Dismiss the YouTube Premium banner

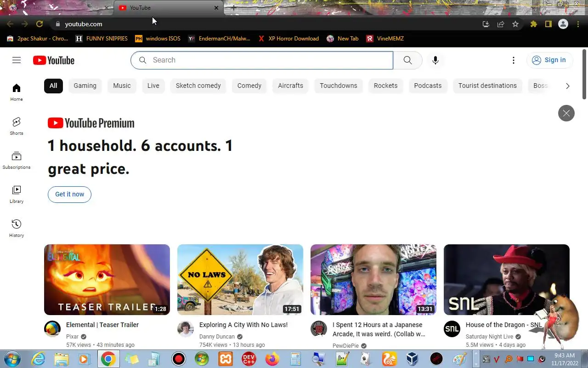pos(566,113)
